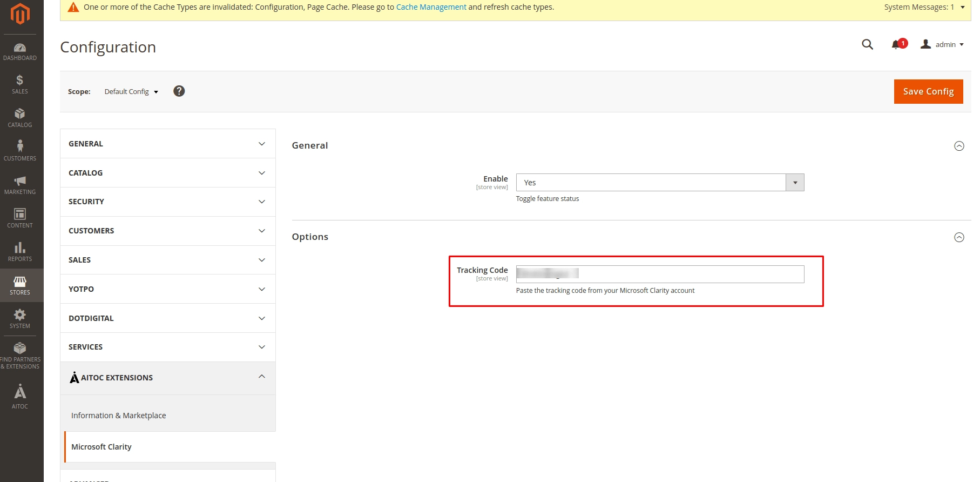This screenshot has width=980, height=482.
Task: Open the System sidebar menu
Action: (x=20, y=319)
